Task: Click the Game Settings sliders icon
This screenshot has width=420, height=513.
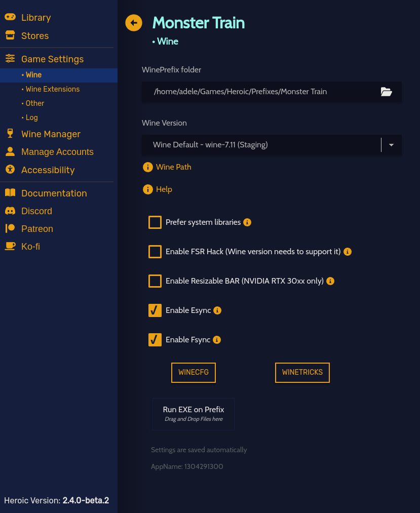Action: click(x=10, y=59)
